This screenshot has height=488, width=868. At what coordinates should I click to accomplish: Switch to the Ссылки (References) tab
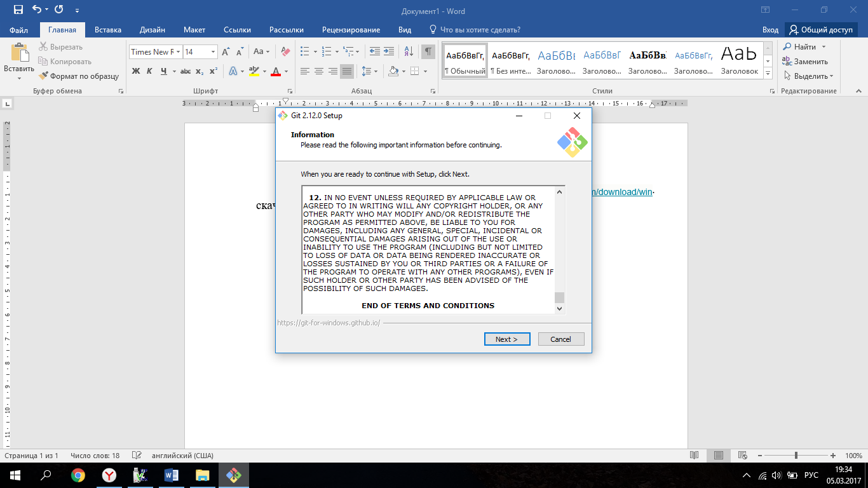(237, 30)
